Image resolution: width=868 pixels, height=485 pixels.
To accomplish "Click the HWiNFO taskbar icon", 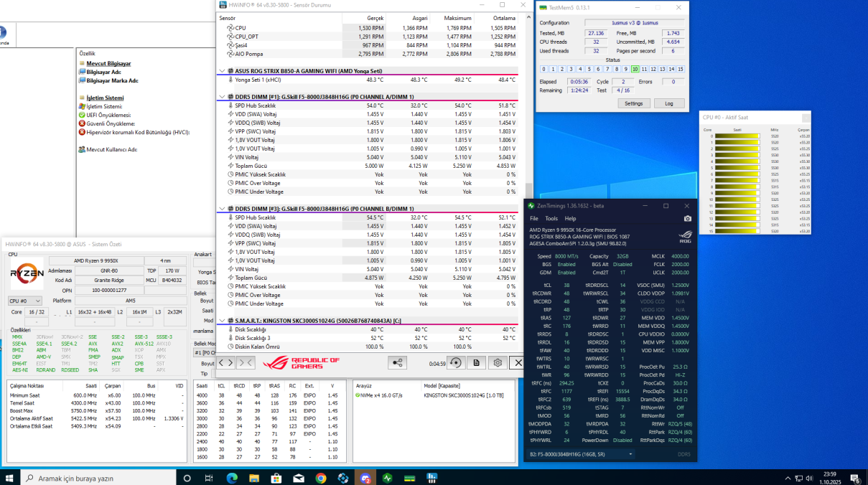I will point(432,478).
